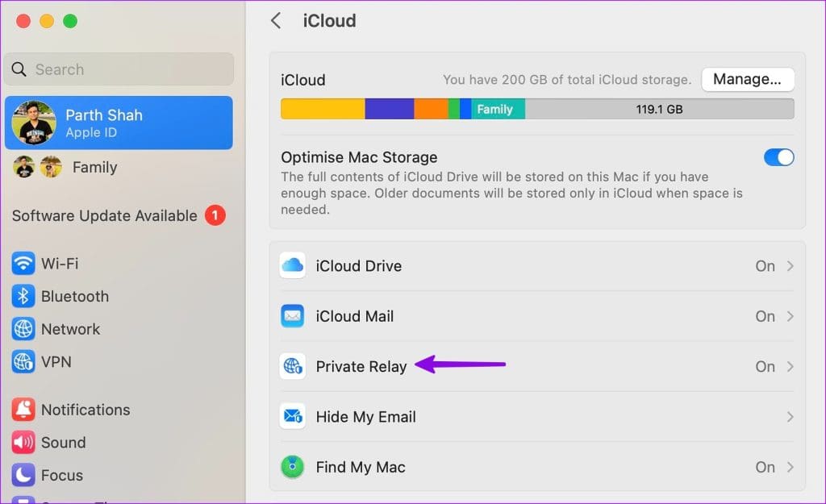Open the Network settings pane

tap(70, 329)
